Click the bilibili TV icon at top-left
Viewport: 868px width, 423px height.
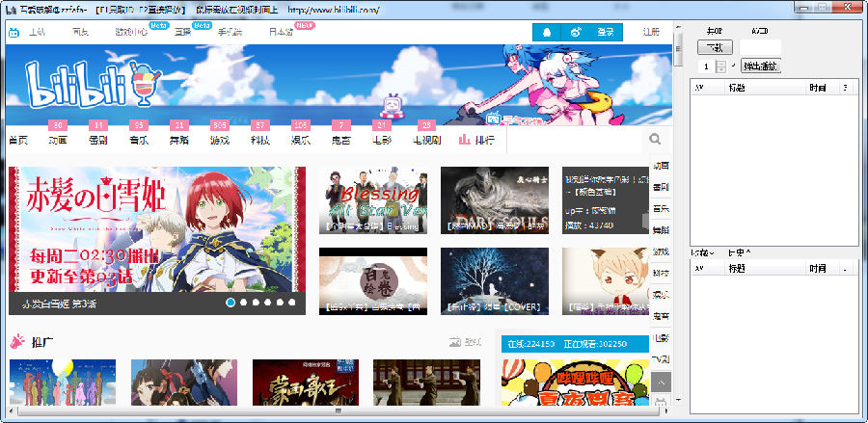14,33
